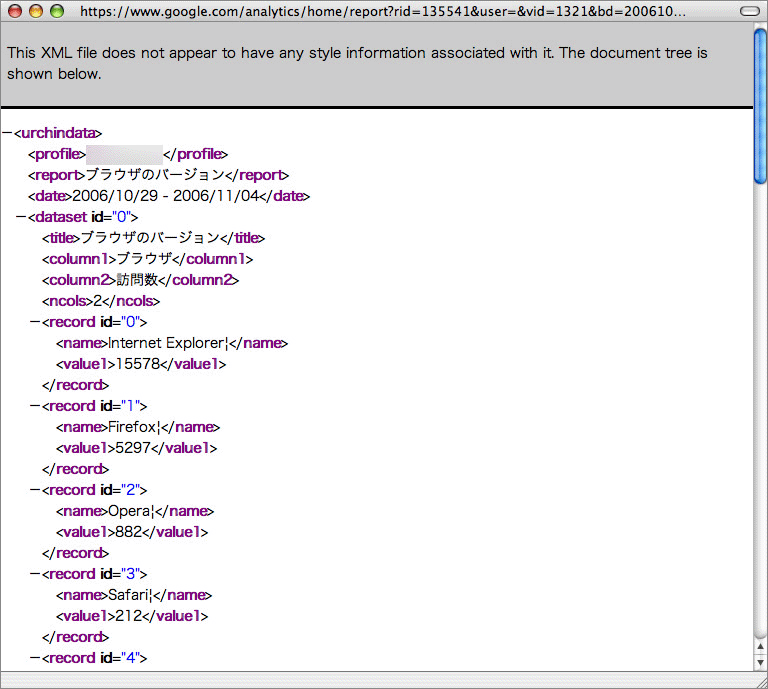Zoom the window using the green button
This screenshot has height=689, width=768.
click(x=56, y=11)
